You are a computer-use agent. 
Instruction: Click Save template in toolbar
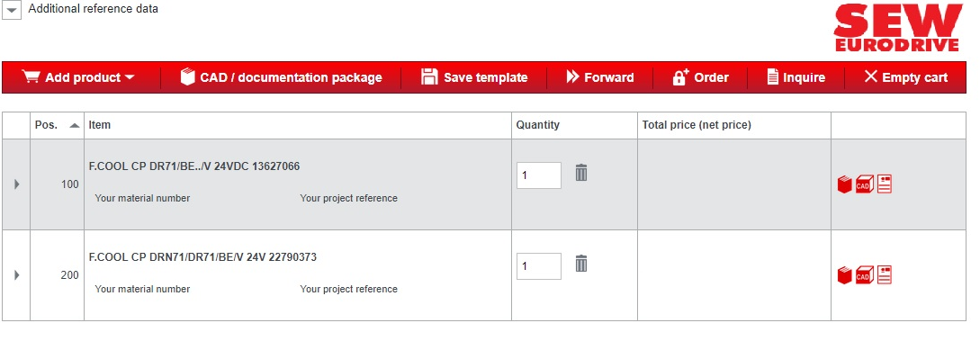pyautogui.click(x=474, y=77)
